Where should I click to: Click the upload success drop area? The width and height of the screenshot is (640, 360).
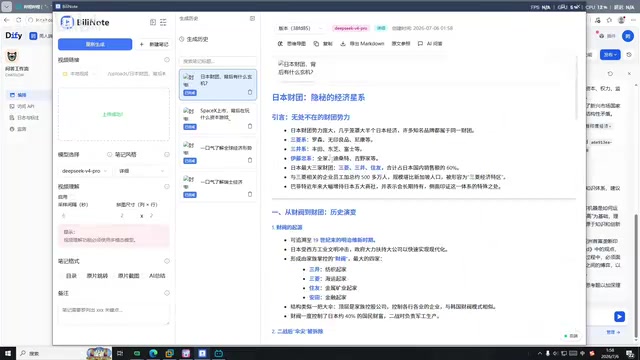pos(113,114)
